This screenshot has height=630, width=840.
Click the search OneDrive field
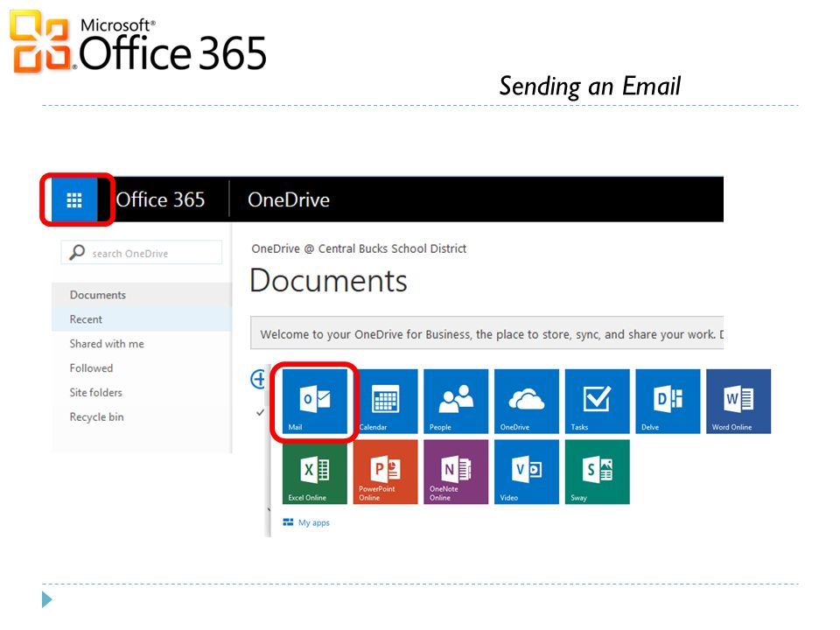click(x=142, y=252)
